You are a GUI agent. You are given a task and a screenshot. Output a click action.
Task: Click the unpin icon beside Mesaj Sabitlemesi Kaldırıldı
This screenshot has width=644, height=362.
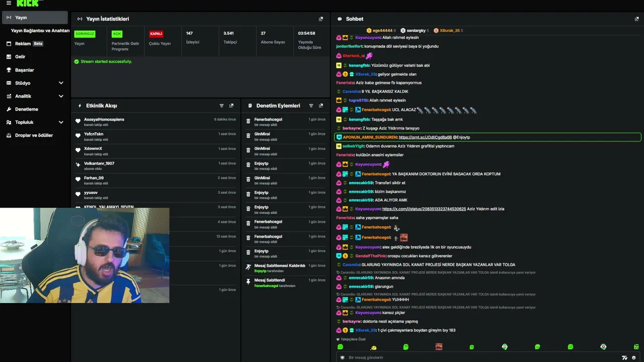coord(248,267)
